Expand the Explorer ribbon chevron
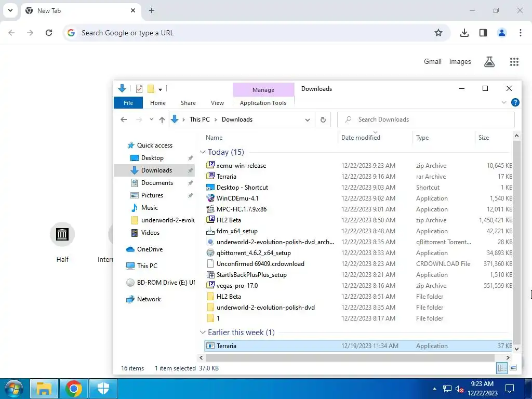The height and width of the screenshot is (399, 532). coord(504,102)
